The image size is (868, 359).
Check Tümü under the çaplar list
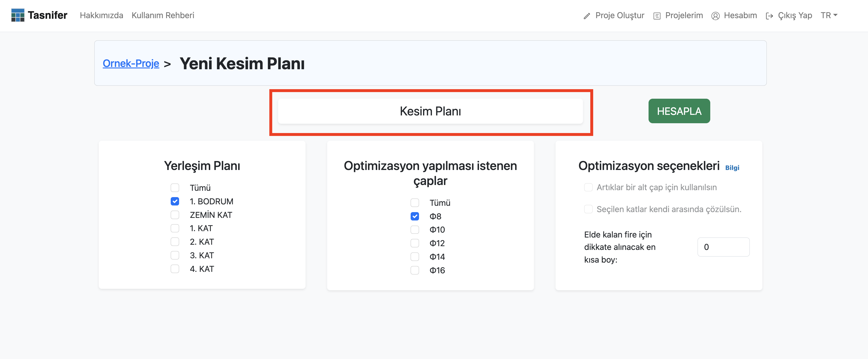coord(415,203)
